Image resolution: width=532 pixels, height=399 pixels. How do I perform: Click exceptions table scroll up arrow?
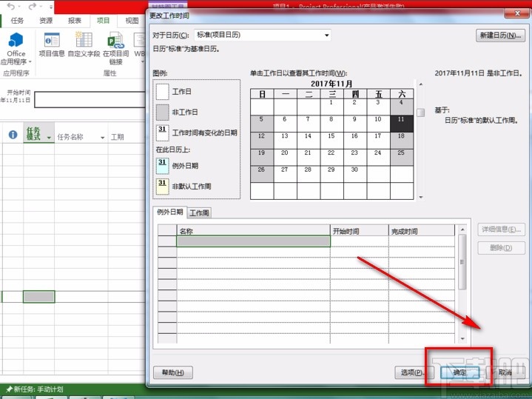(462, 229)
